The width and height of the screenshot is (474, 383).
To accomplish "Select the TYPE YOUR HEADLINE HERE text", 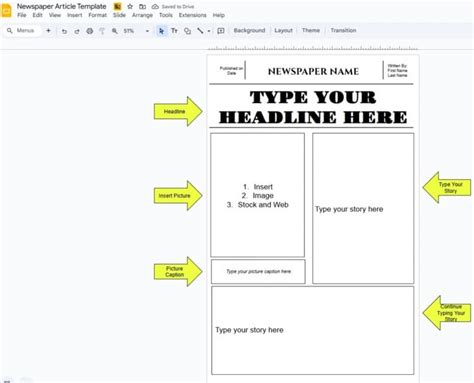I will [313, 107].
